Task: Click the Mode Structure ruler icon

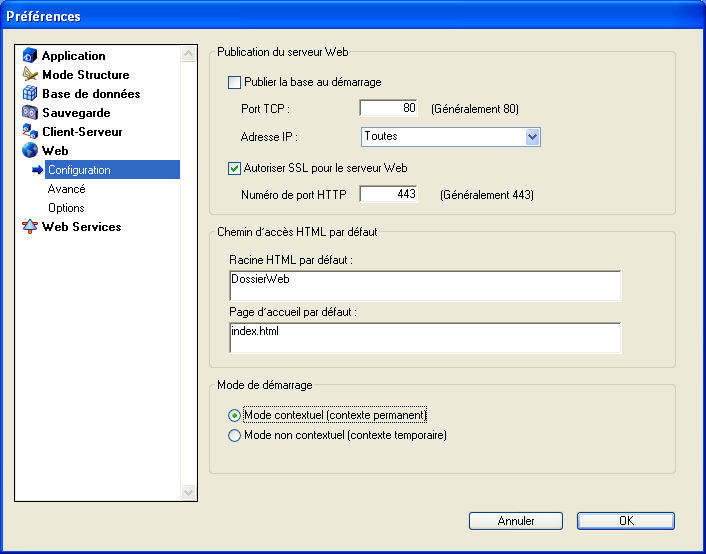Action: (x=30, y=75)
